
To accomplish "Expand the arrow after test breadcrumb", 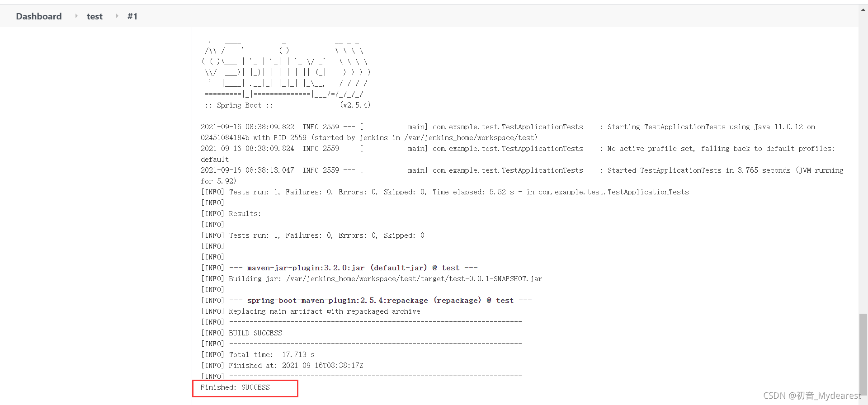I will (117, 16).
